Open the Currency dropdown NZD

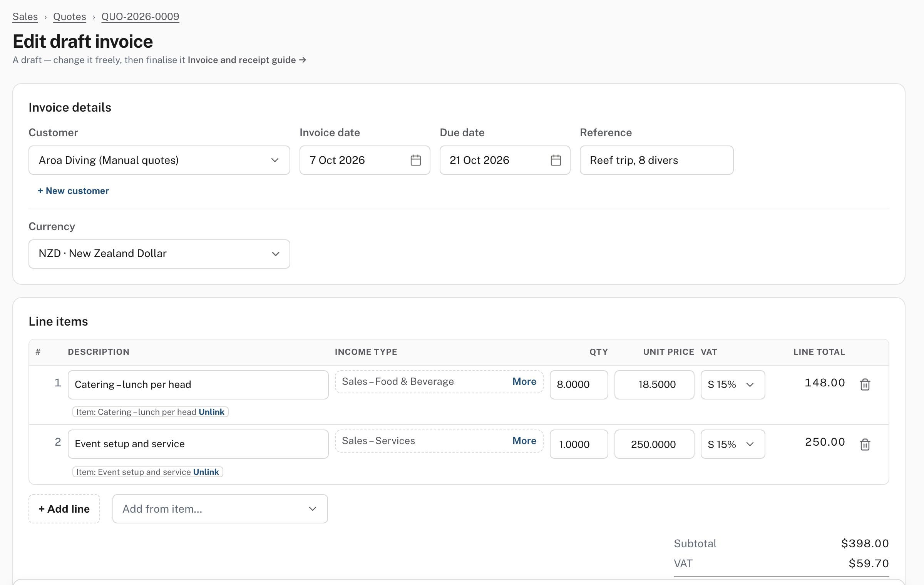tap(159, 254)
